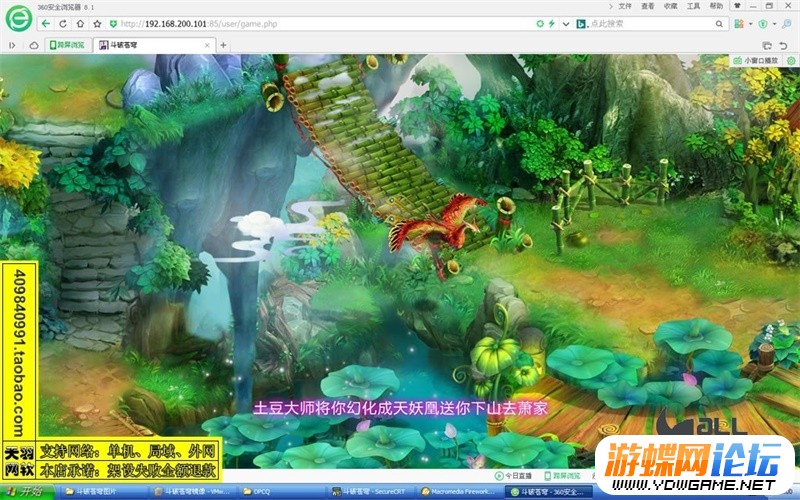The image size is (800, 500).
Task: Switch to 360安全 browser taskbar button
Action: coord(549,492)
